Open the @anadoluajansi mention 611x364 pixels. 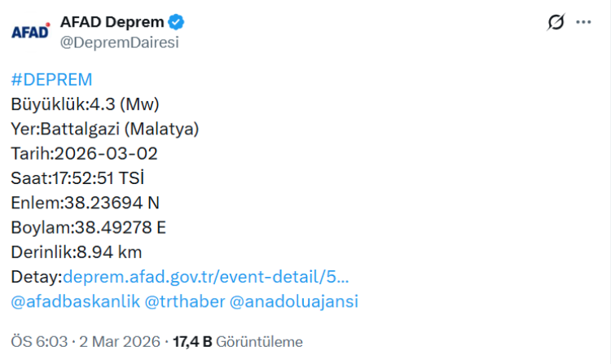coord(294,301)
